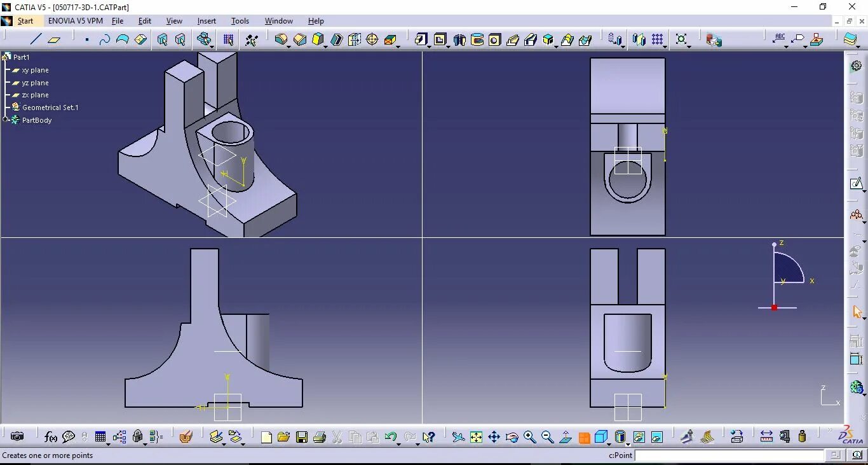Select the Spline curve tool
Screen dimensions: 868x465
(105, 39)
